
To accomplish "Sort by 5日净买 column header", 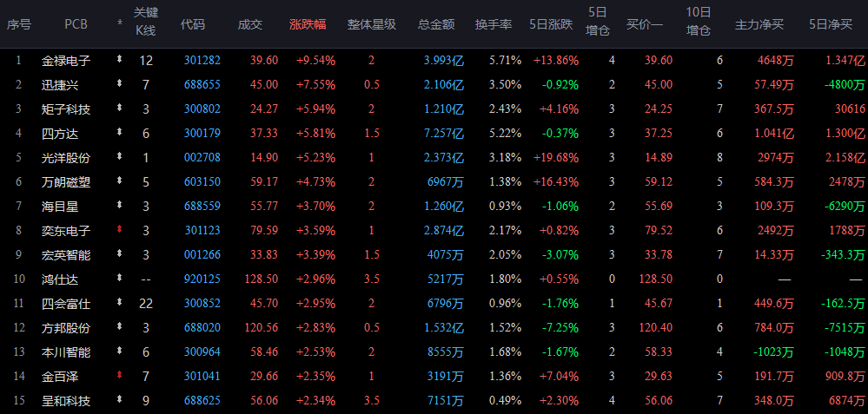I will tap(831, 24).
